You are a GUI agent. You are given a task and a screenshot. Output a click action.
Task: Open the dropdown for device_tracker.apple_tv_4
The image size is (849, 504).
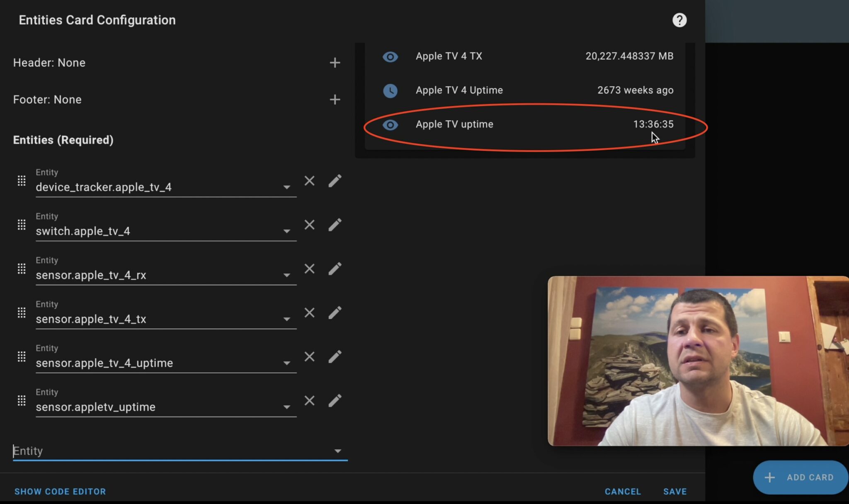[287, 187]
